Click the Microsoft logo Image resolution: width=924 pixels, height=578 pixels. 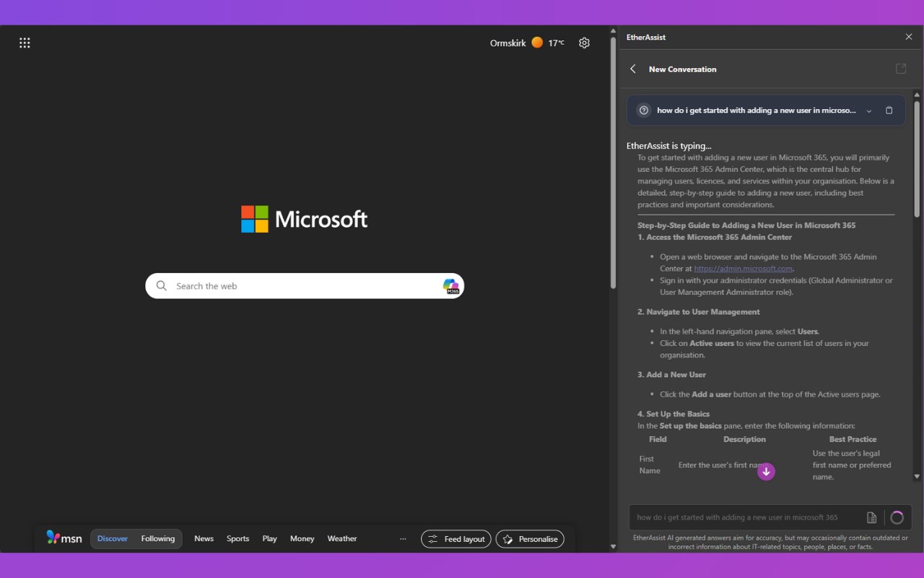tap(304, 219)
